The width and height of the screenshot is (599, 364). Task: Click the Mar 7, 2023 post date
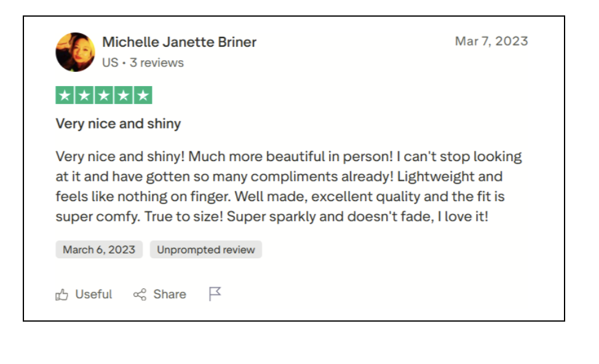click(491, 41)
